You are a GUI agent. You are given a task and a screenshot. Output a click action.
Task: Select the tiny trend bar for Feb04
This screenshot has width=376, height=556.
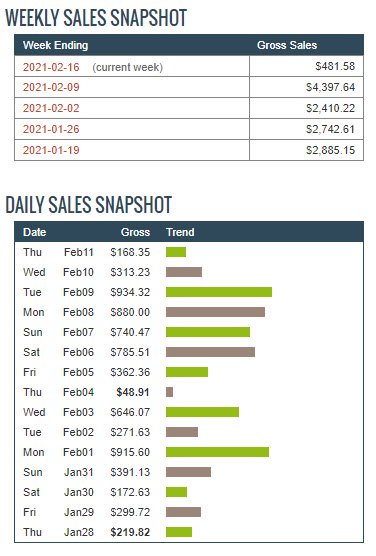(170, 392)
